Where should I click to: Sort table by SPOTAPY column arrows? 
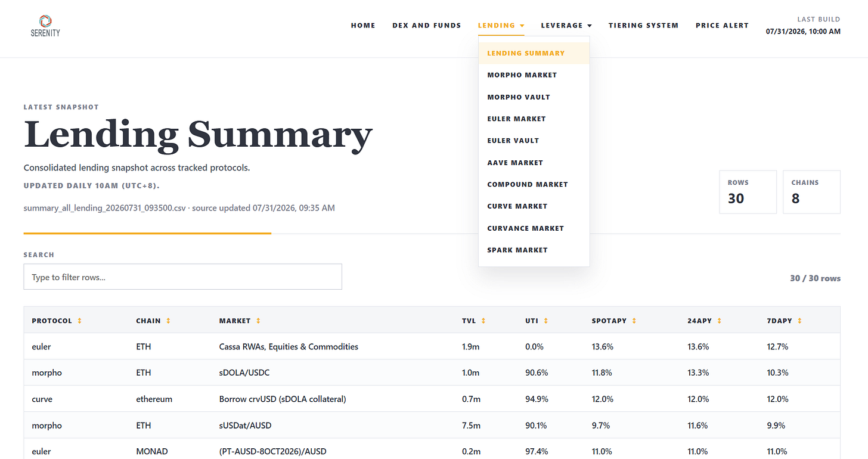coord(634,321)
